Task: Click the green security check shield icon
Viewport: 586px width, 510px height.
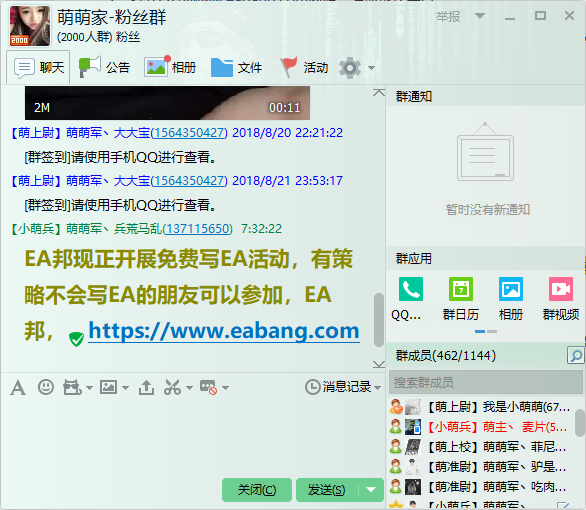Action: click(76, 339)
